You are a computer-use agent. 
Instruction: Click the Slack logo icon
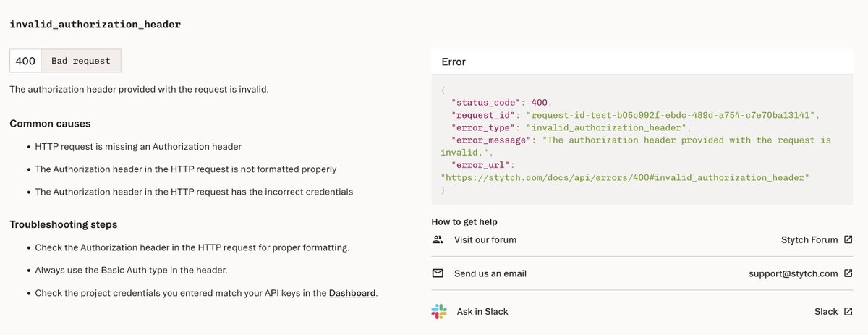[x=438, y=311]
